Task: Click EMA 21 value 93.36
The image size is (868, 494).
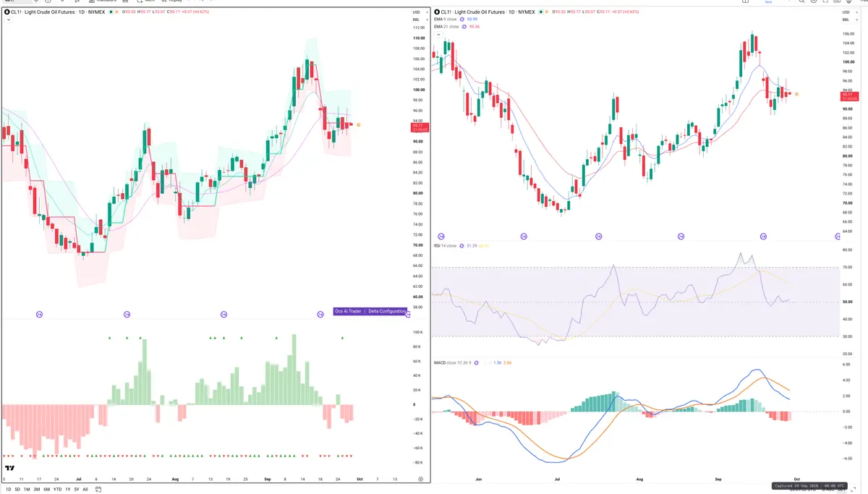Action: [x=475, y=27]
